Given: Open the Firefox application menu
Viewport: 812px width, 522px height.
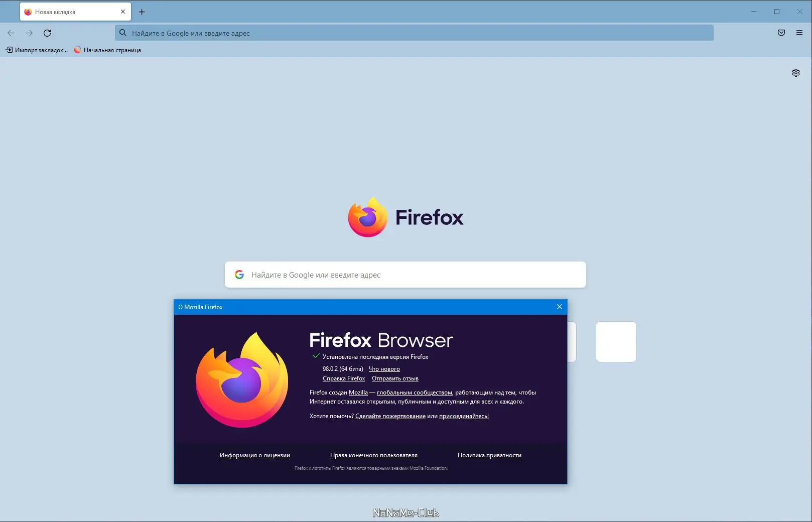Looking at the screenshot, I should pos(799,33).
